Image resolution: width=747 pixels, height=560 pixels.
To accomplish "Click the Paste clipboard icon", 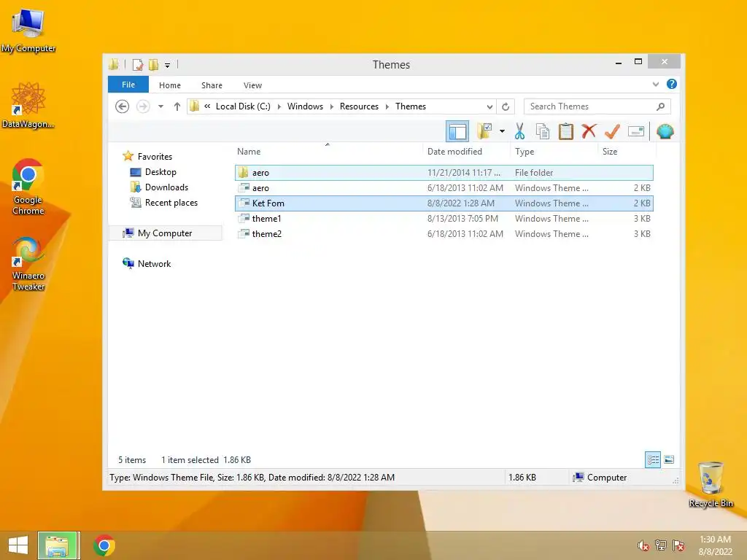I will coord(565,131).
